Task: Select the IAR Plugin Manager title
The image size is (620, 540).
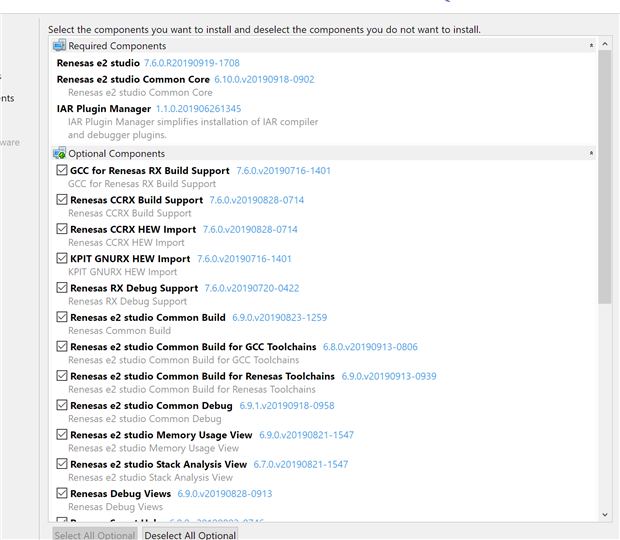Action: tap(104, 109)
